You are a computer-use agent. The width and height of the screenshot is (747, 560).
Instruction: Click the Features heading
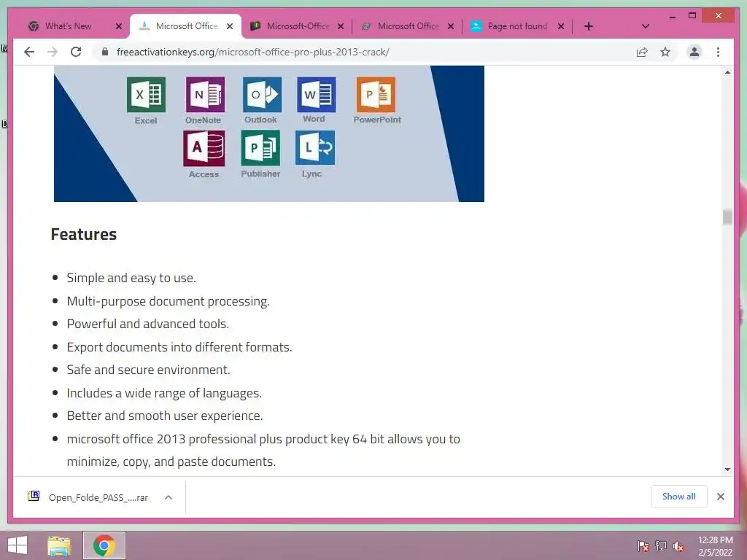tap(84, 234)
